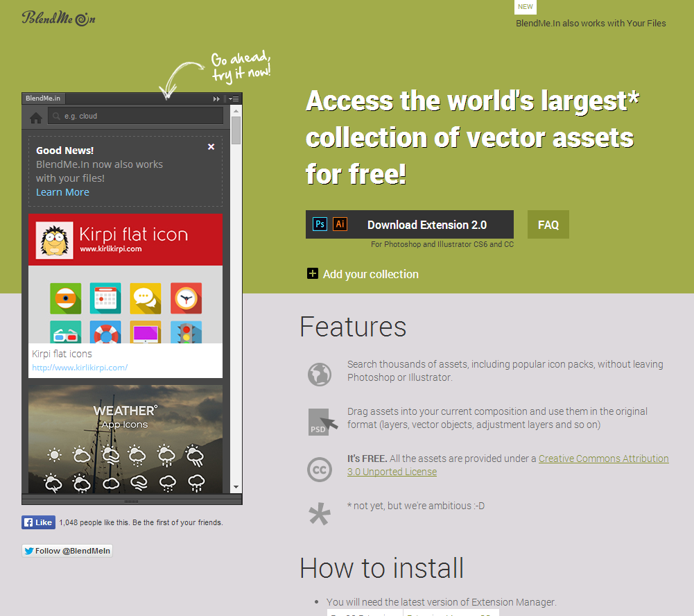The image size is (694, 616).
Task: Select the traffic light flat icon
Action: pyautogui.click(x=186, y=332)
